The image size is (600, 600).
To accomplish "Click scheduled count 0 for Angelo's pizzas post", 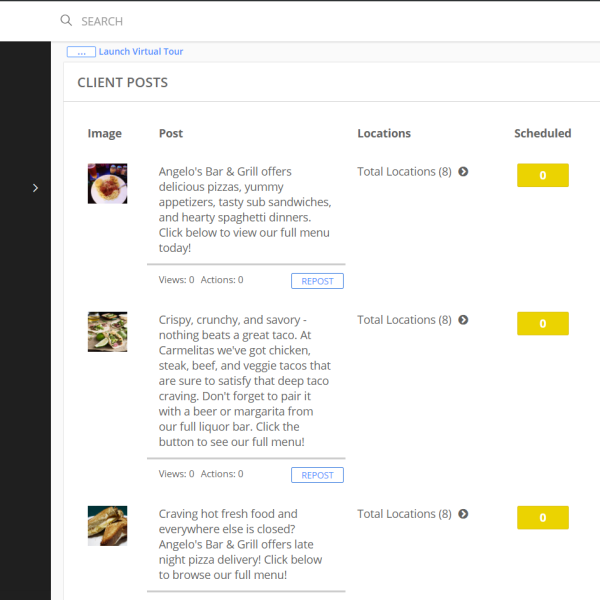I will click(543, 175).
